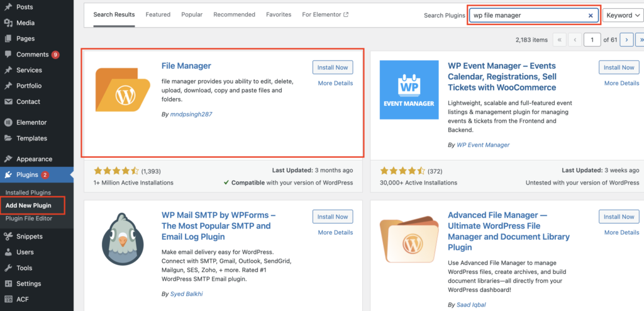Click the Settings sliders icon

pyautogui.click(x=8, y=283)
